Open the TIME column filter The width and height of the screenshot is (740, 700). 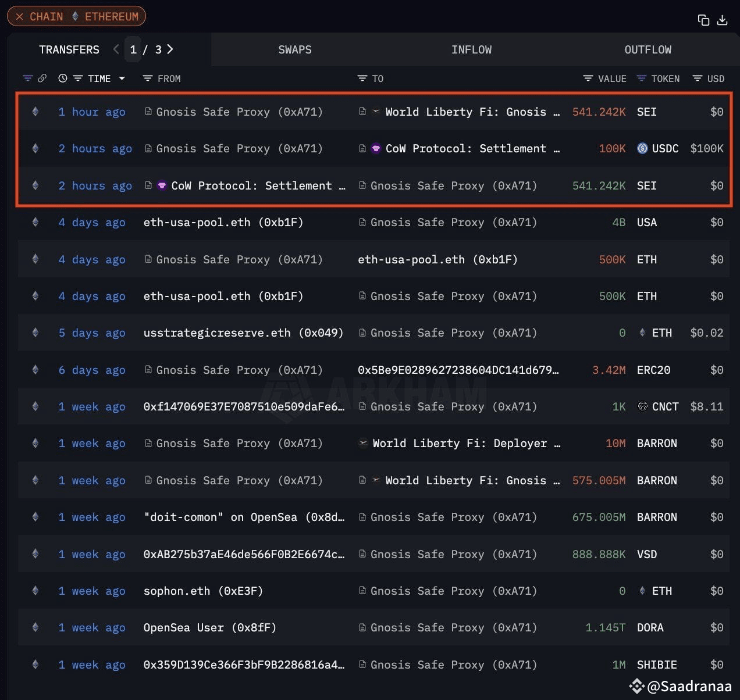[x=77, y=78]
